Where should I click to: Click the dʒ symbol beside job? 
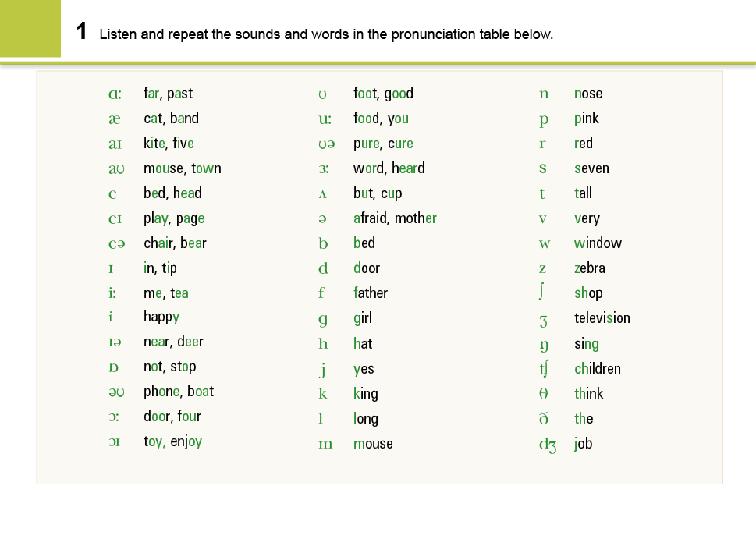coord(547,445)
